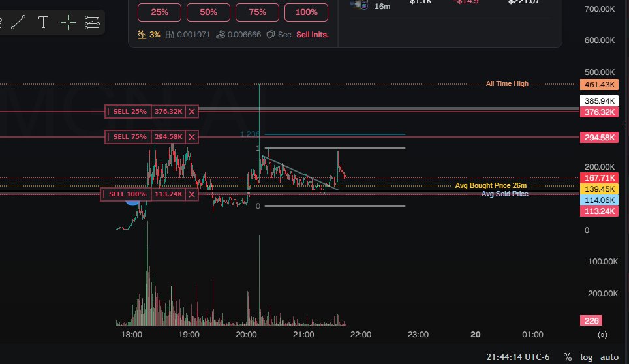Click the Fibonacci level 1 line label
629x364 pixels.
258,148
